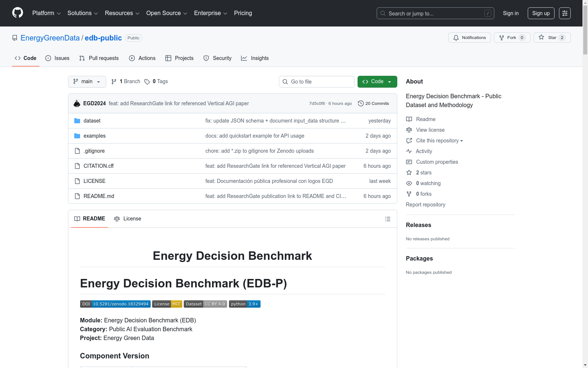Open the global navigation menu icon

click(x=565, y=13)
